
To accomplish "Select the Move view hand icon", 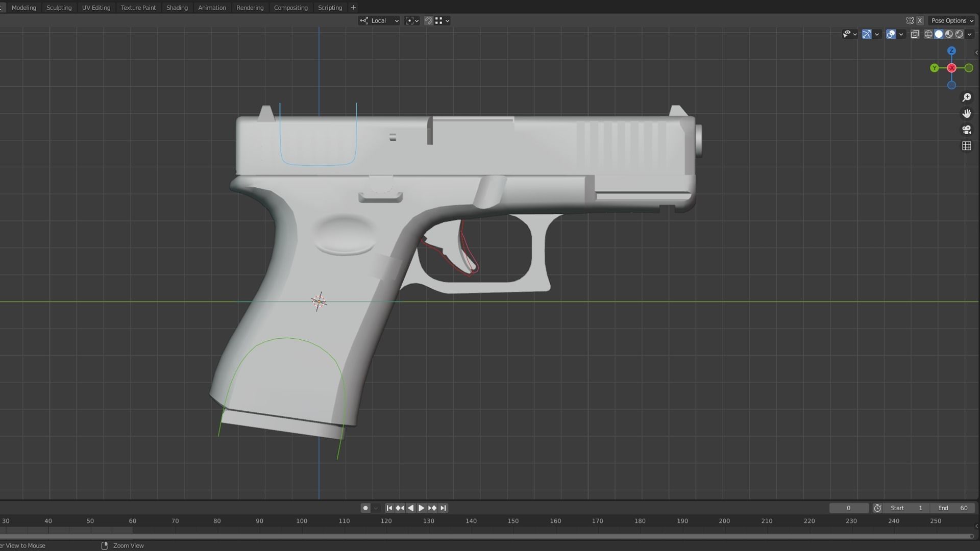I will tap(967, 113).
